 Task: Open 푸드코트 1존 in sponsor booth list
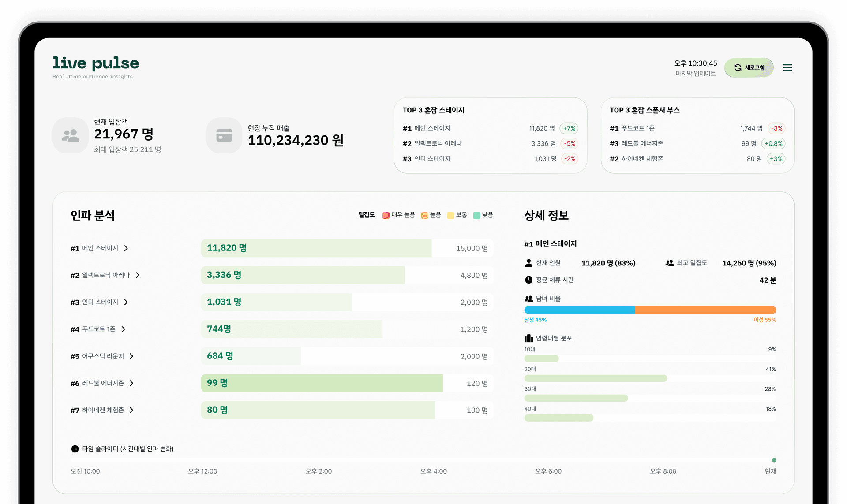[x=638, y=128]
